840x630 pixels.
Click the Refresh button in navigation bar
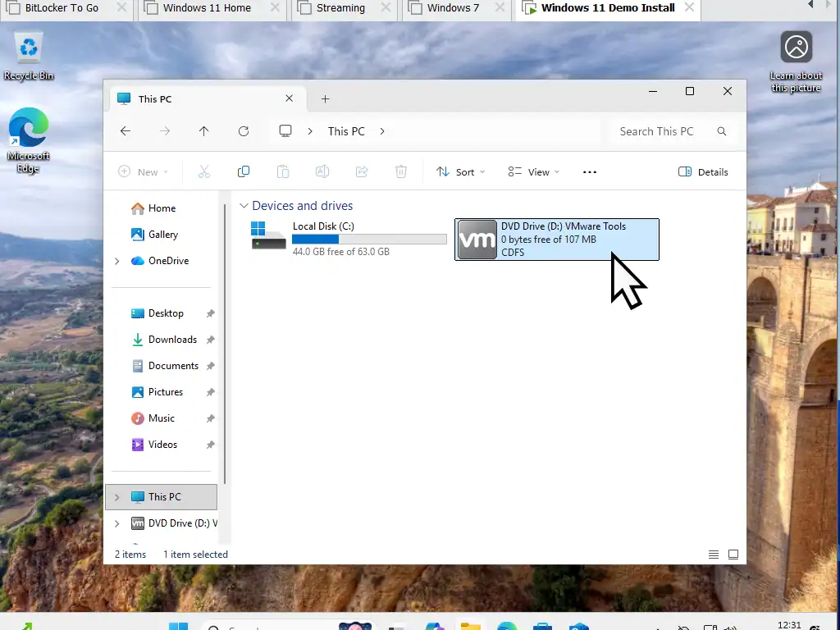(244, 131)
